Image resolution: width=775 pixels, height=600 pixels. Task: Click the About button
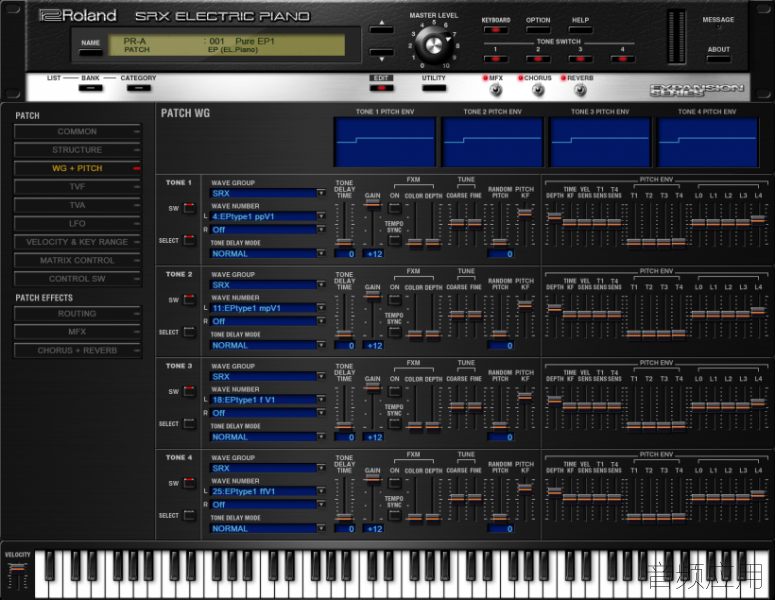coord(719,59)
